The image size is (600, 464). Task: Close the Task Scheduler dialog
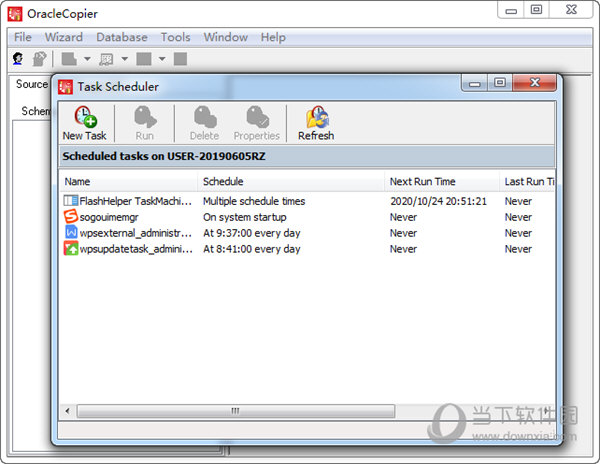tap(535, 83)
